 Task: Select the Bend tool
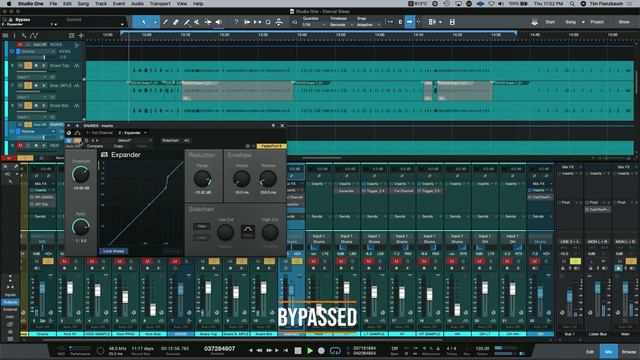click(207, 22)
